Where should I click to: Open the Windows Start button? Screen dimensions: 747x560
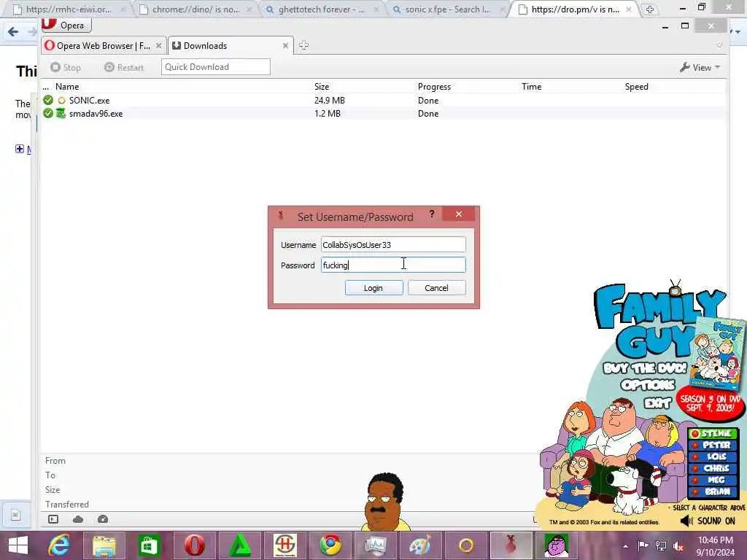(x=18, y=545)
